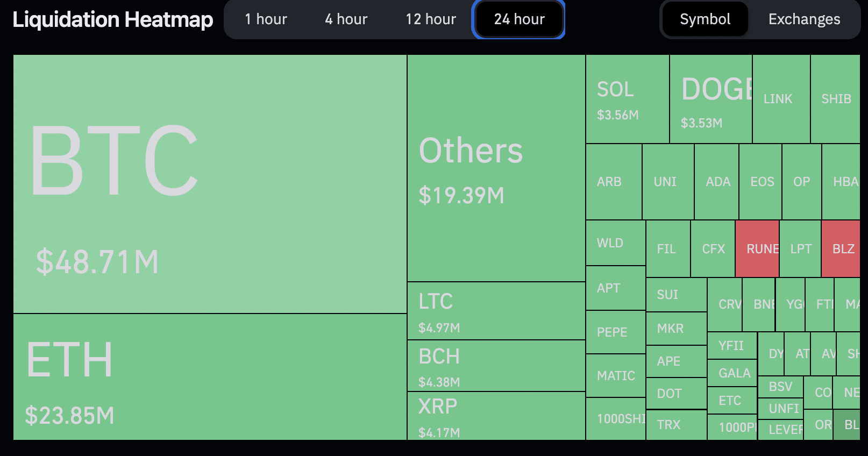Toggle view to Exchanges

pyautogui.click(x=803, y=19)
